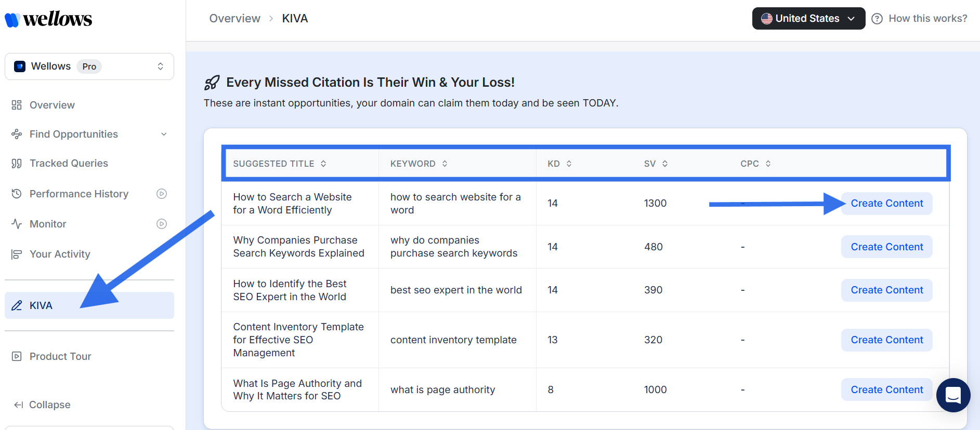Image resolution: width=980 pixels, height=430 pixels.
Task: Sort table by CPC arrows
Action: [768, 164]
